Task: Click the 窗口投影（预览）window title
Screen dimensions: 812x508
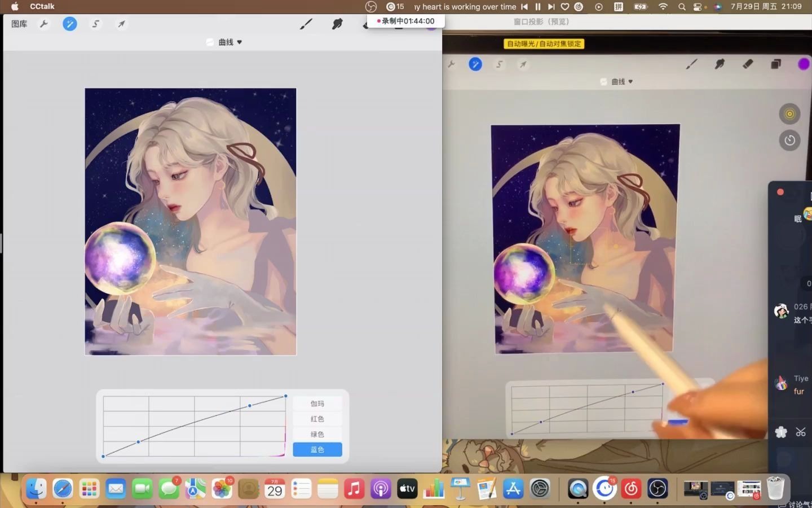Action: (541, 21)
